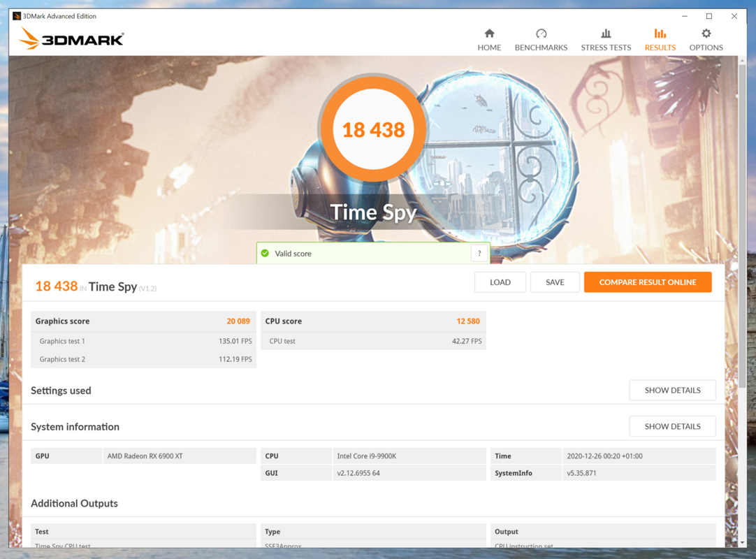The image size is (756, 559).
Task: Open the Options tab
Action: [x=706, y=40]
